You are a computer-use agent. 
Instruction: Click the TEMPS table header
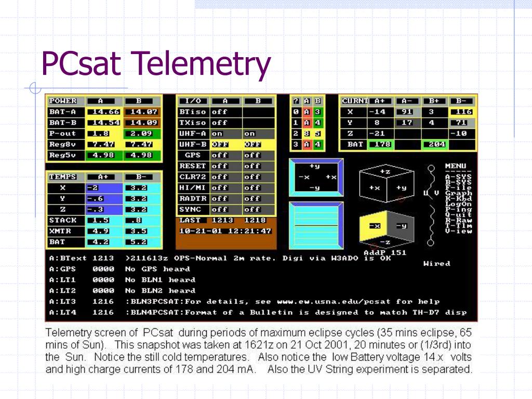click(x=63, y=177)
